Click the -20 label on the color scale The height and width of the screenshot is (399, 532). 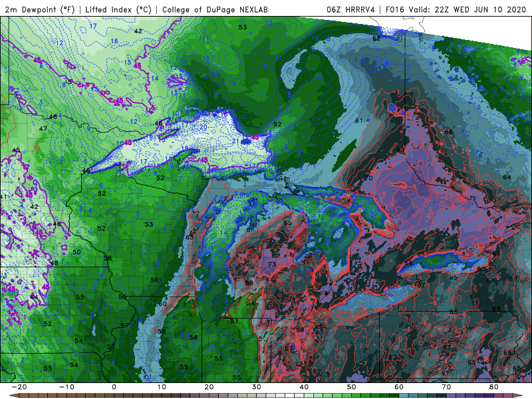tap(19, 387)
